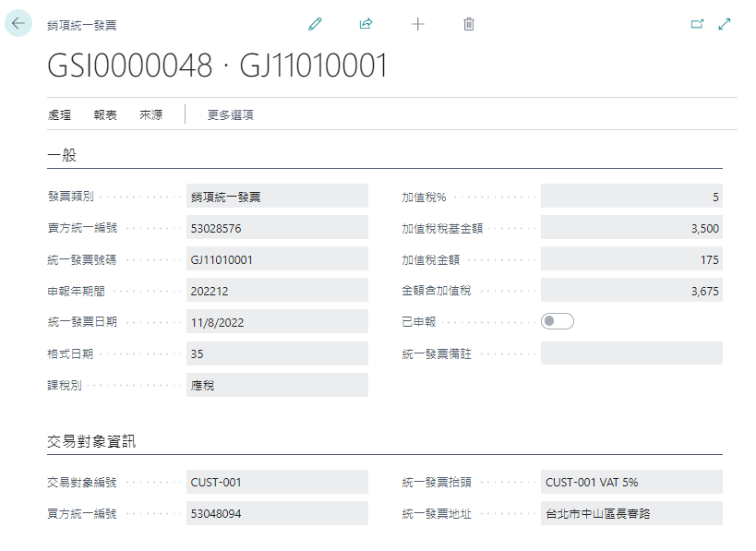Viewport: 756px width, 551px height.
Task: Toggle the 已申報 switch
Action: (x=558, y=321)
